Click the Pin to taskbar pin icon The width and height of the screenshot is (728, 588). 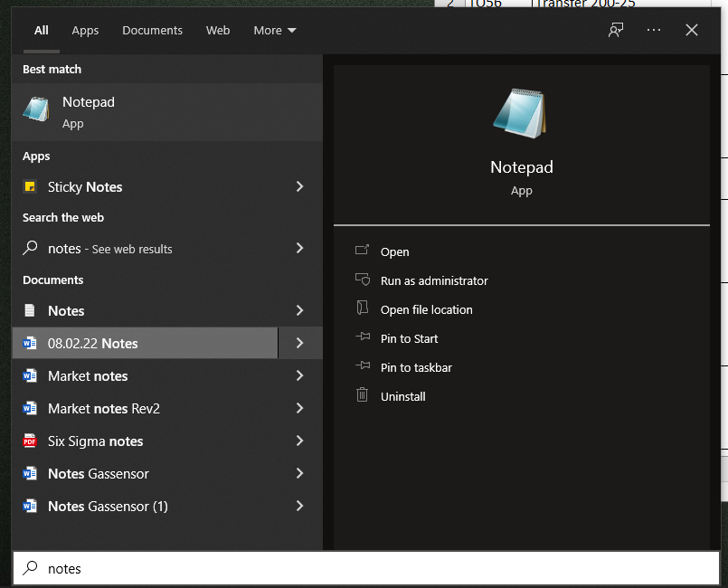pyautogui.click(x=363, y=366)
